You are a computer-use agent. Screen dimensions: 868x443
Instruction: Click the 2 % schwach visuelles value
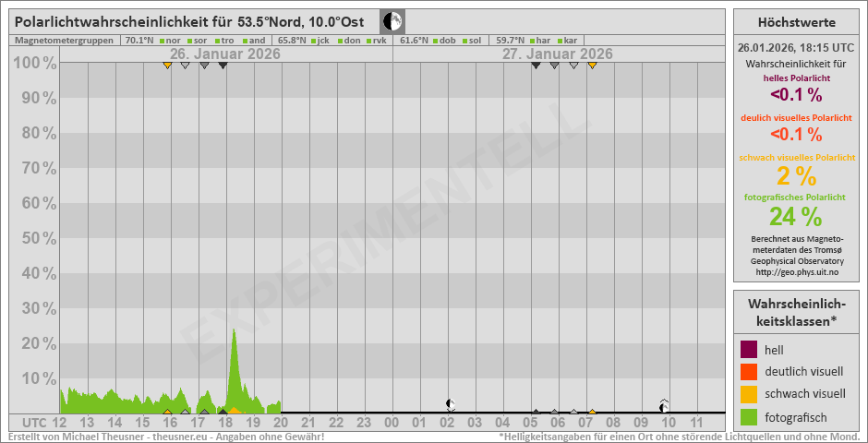pyautogui.click(x=783, y=176)
